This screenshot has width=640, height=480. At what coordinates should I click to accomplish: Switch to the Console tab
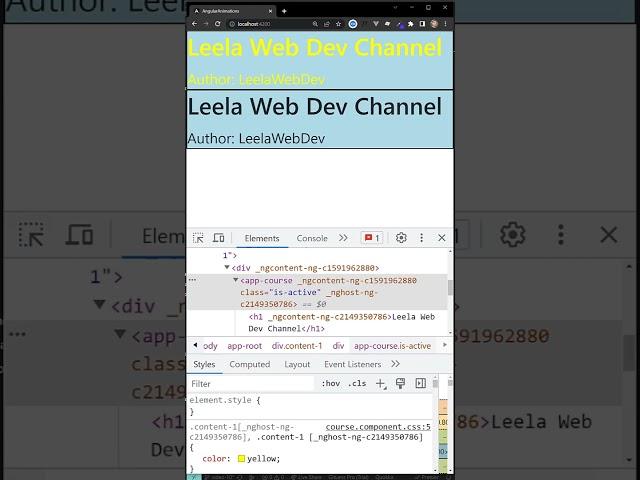click(311, 238)
